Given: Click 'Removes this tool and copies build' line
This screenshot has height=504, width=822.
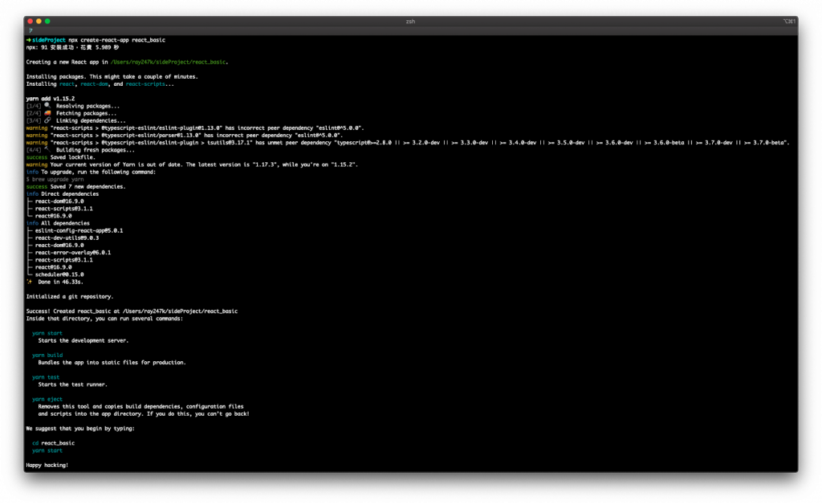Looking at the screenshot, I should [x=141, y=407].
